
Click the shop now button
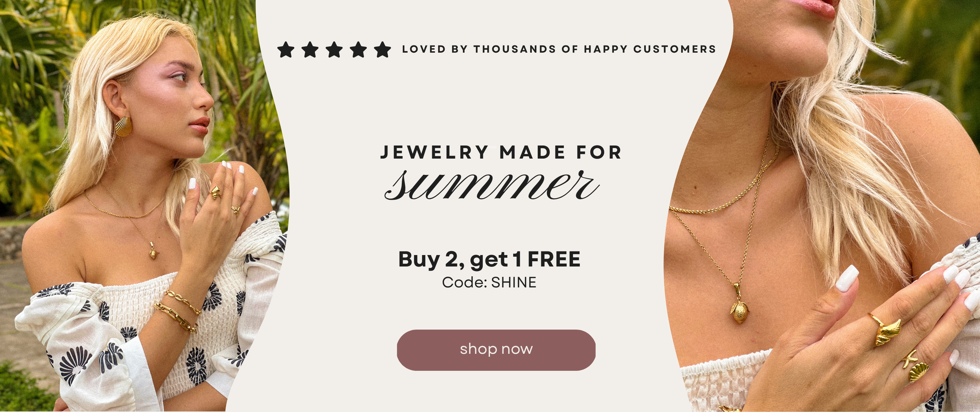[496, 350]
